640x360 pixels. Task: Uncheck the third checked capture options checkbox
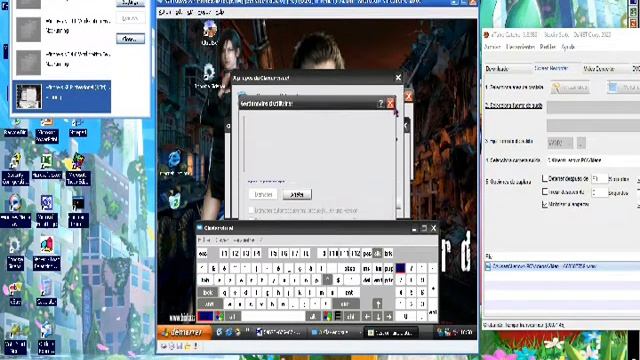(544, 204)
